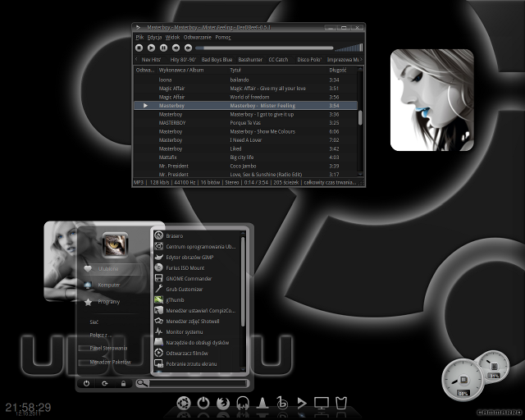This screenshot has width=525, height=420.
Task: Launch GNOME Commander
Action: (198, 279)
